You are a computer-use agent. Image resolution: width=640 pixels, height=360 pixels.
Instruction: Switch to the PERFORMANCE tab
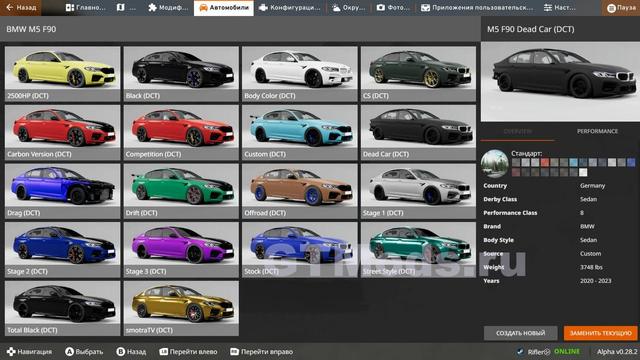pyautogui.click(x=597, y=131)
